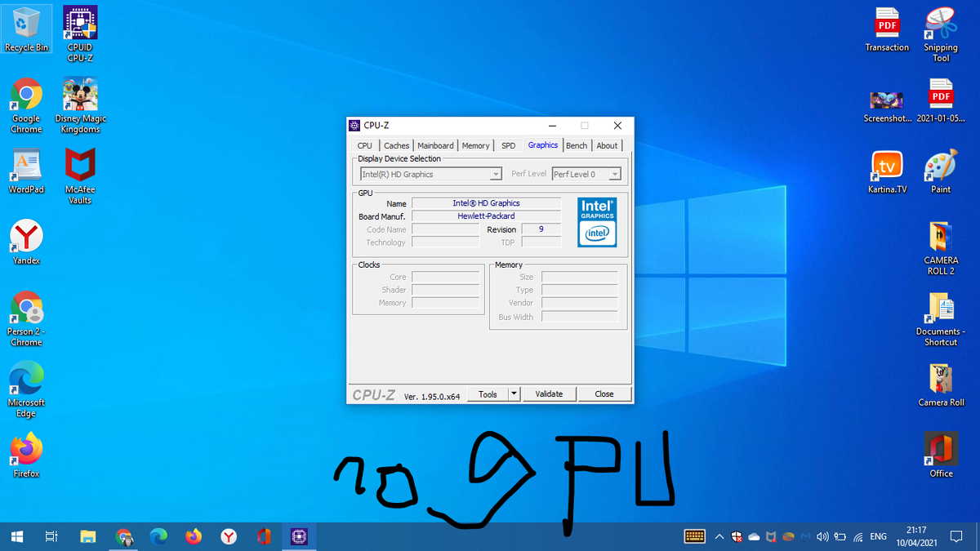Viewport: 980px width, 551px height.
Task: Switch to the SPD tab
Action: click(508, 145)
